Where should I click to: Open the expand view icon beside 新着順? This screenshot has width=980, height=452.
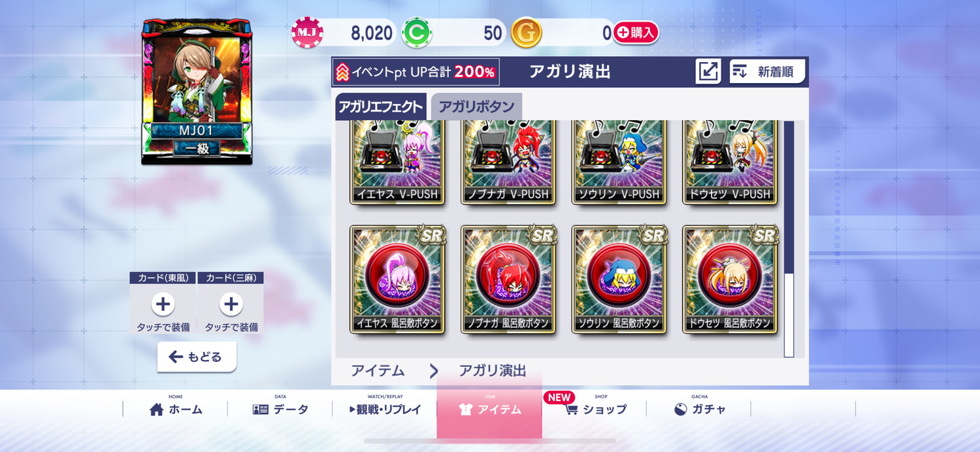pyautogui.click(x=708, y=72)
